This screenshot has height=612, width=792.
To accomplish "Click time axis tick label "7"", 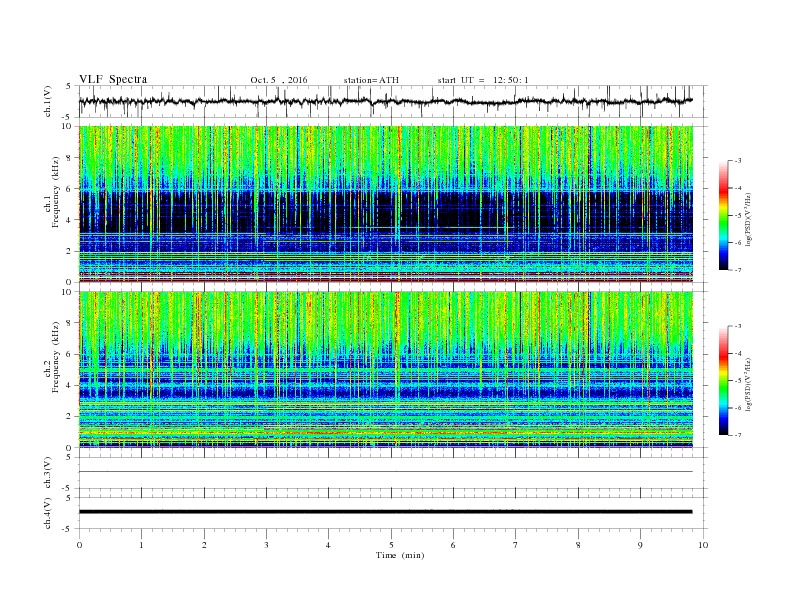I will tap(516, 545).
